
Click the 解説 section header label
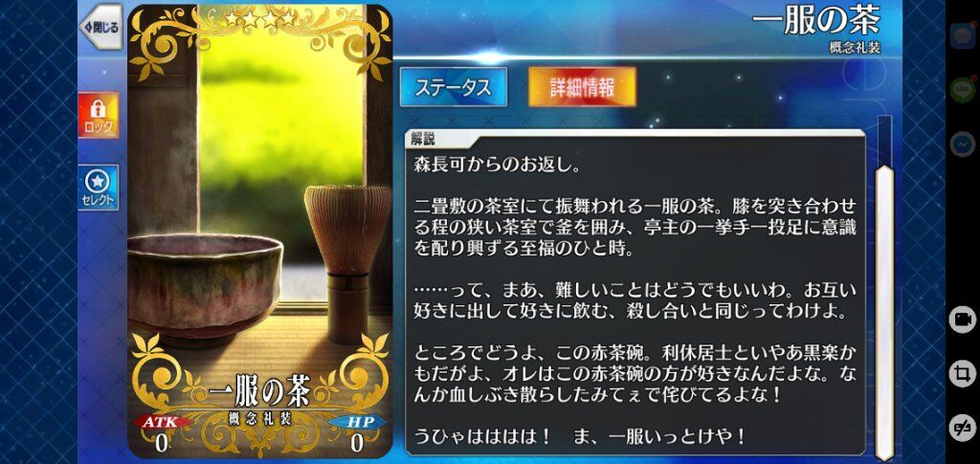pyautogui.click(x=423, y=140)
